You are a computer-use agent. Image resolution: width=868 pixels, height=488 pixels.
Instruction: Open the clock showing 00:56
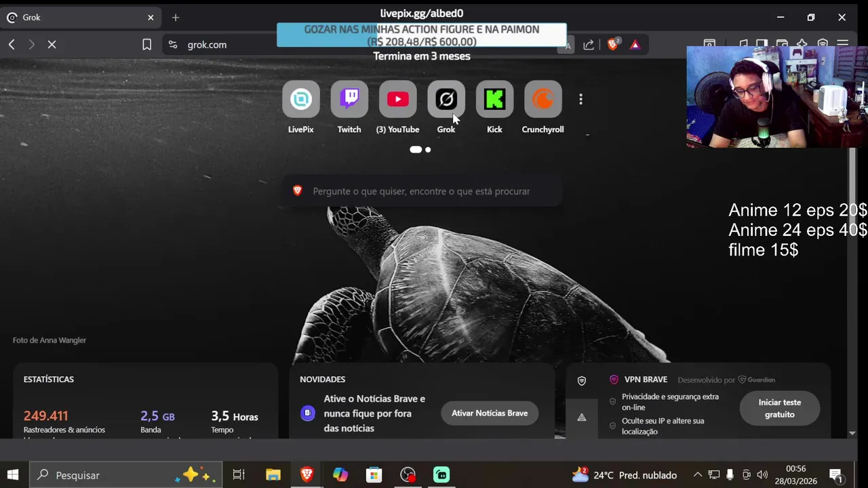click(796, 475)
